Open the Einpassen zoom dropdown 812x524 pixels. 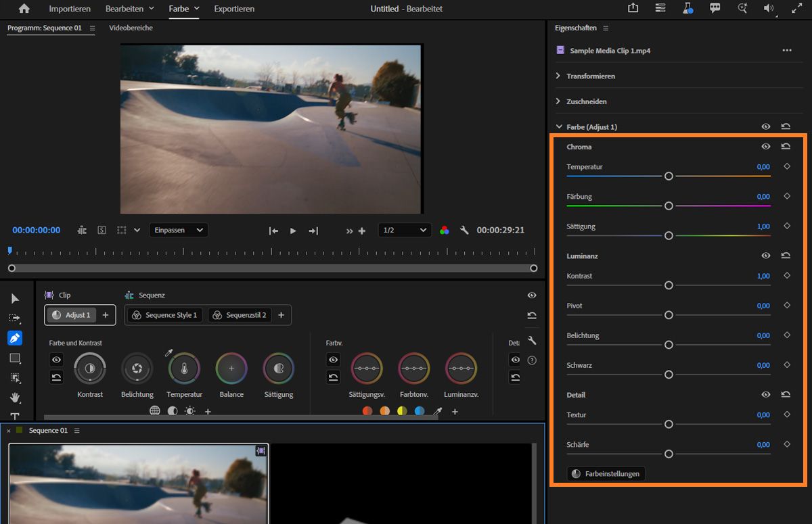[179, 230]
